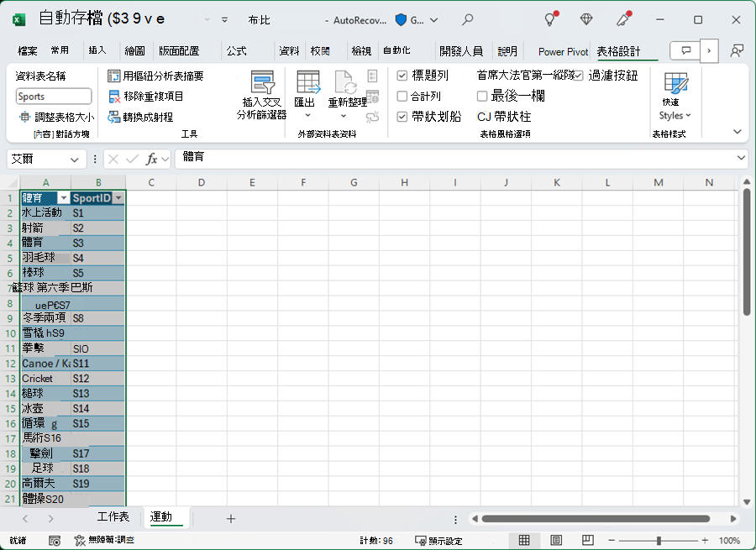This screenshot has height=550, width=756.
Task: Switch to Normal view icon
Action: (x=524, y=541)
